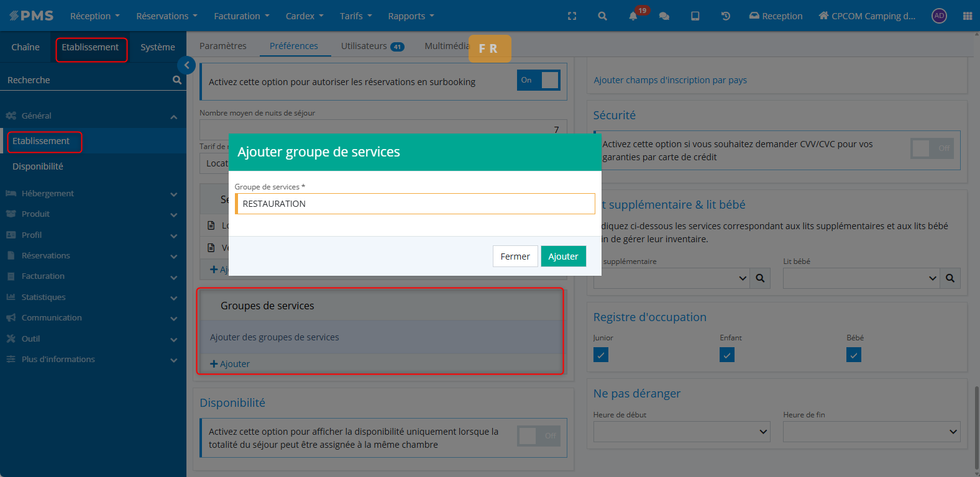
Task: Toggle the surbooking On switch
Action: [x=538, y=80]
